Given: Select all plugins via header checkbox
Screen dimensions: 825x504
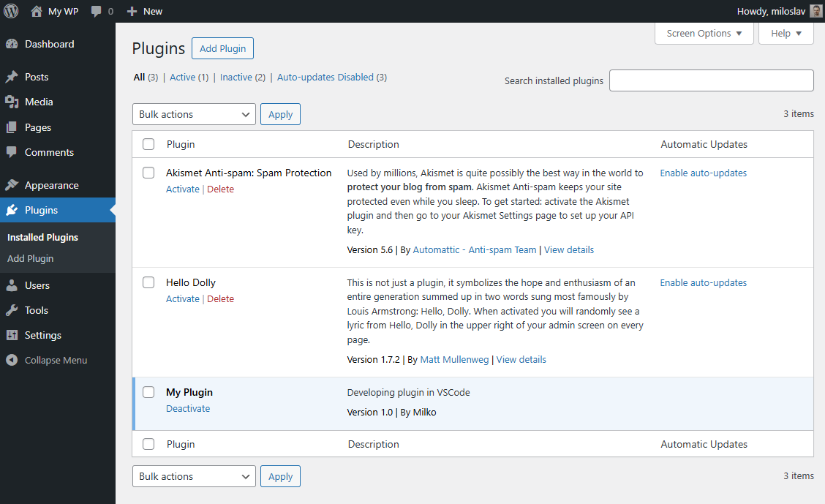Looking at the screenshot, I should click(x=148, y=144).
